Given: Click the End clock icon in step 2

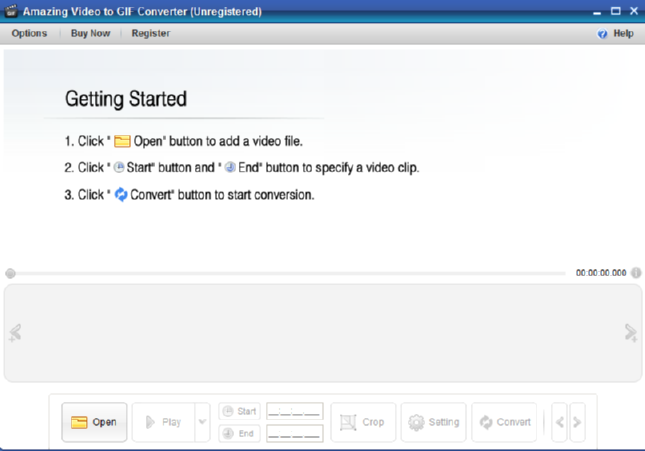Looking at the screenshot, I should point(230,167).
